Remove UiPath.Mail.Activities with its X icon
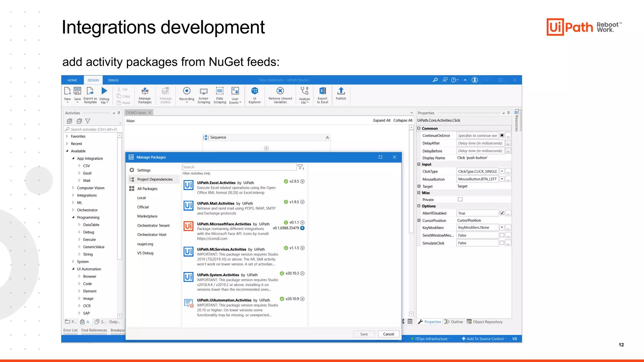644x362 pixels. (x=302, y=202)
